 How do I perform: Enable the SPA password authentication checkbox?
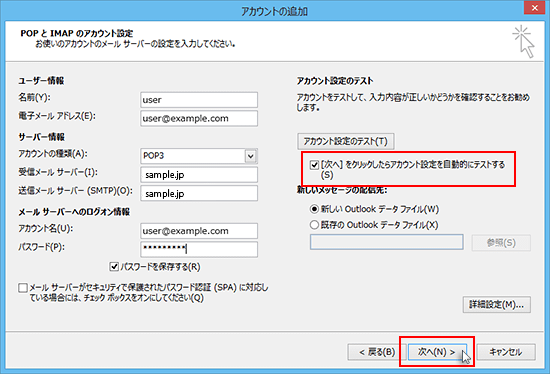23,288
